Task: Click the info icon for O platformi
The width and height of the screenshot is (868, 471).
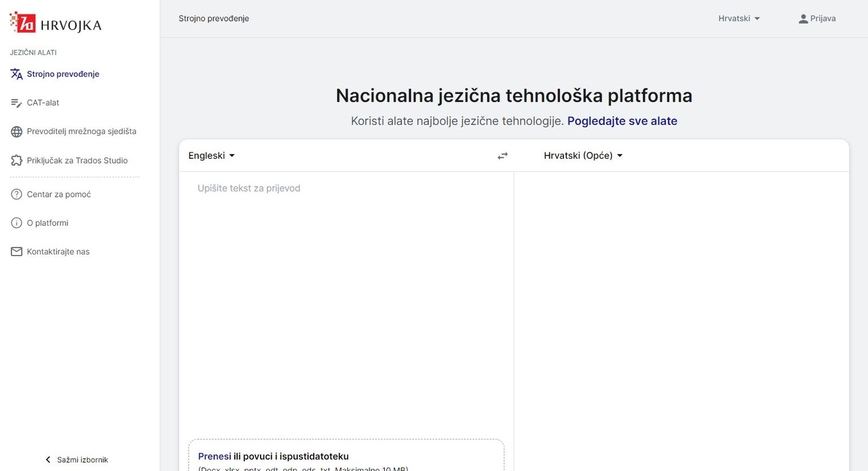Action: click(x=16, y=223)
